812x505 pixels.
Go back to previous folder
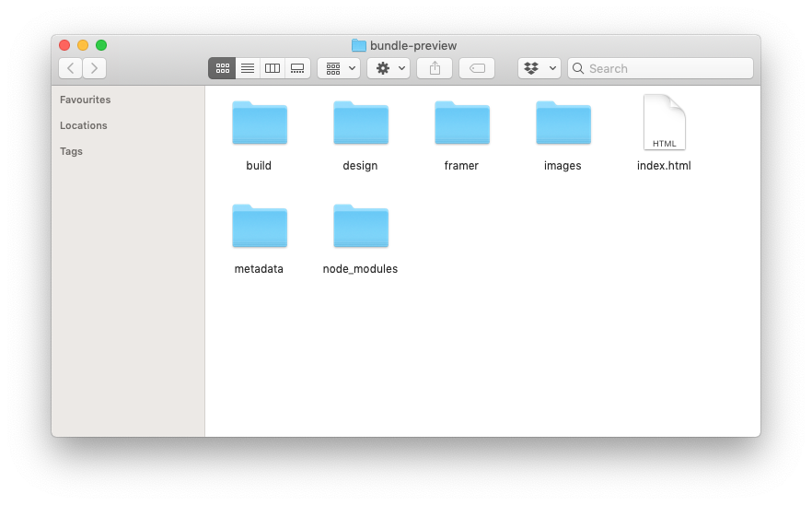pyautogui.click(x=71, y=68)
